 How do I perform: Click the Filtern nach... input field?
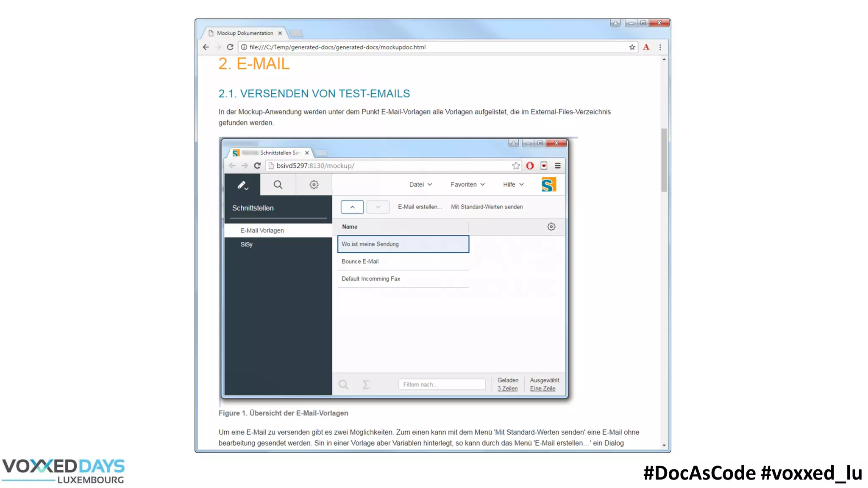coord(442,384)
